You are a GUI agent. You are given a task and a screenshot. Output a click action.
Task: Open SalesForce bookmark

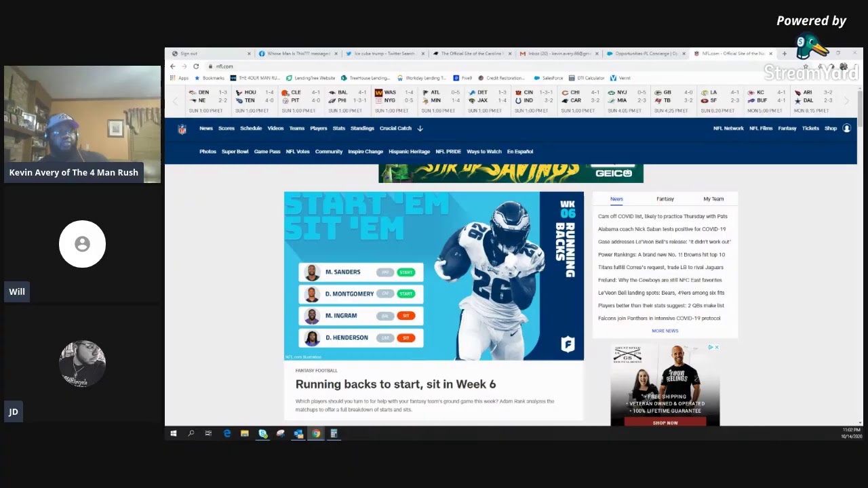coord(549,78)
